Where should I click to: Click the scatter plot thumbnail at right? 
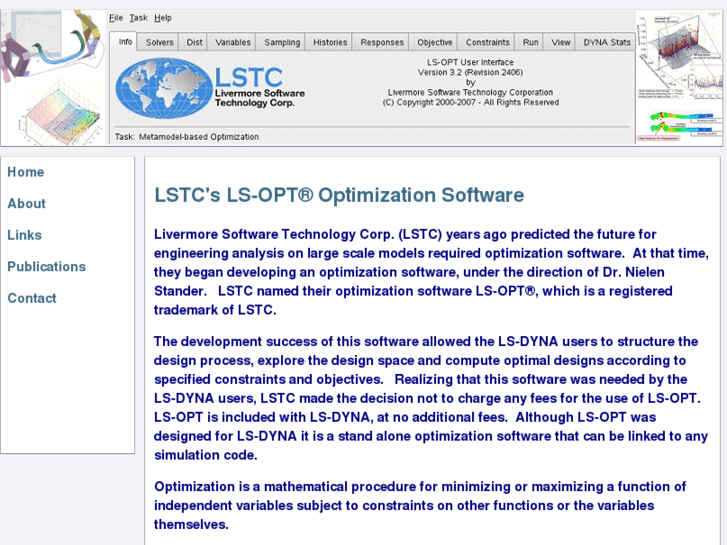[x=679, y=55]
